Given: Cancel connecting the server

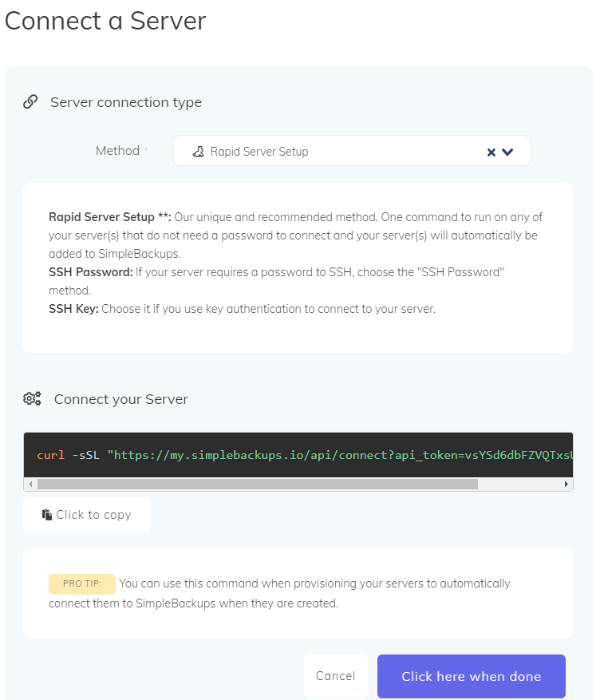Looking at the screenshot, I should (x=335, y=676).
